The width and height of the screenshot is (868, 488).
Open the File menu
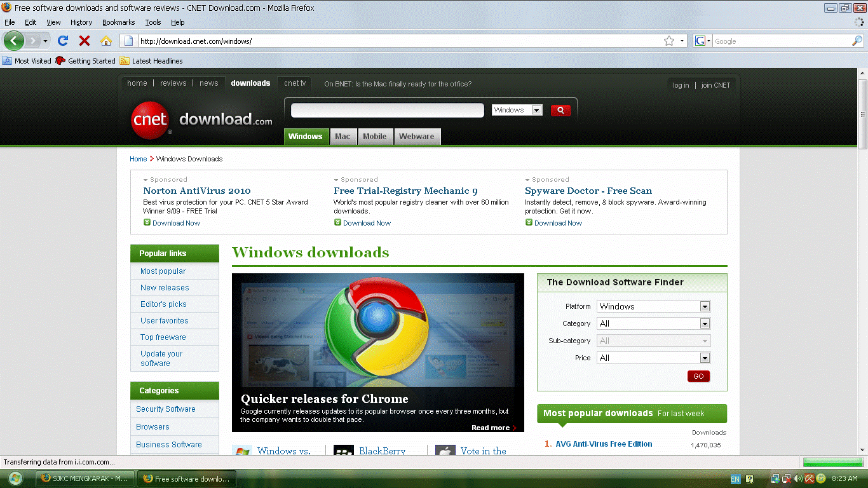tap(10, 22)
